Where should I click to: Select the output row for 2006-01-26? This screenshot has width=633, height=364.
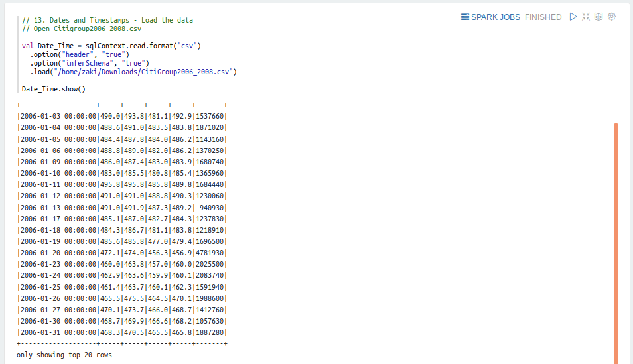point(122,298)
